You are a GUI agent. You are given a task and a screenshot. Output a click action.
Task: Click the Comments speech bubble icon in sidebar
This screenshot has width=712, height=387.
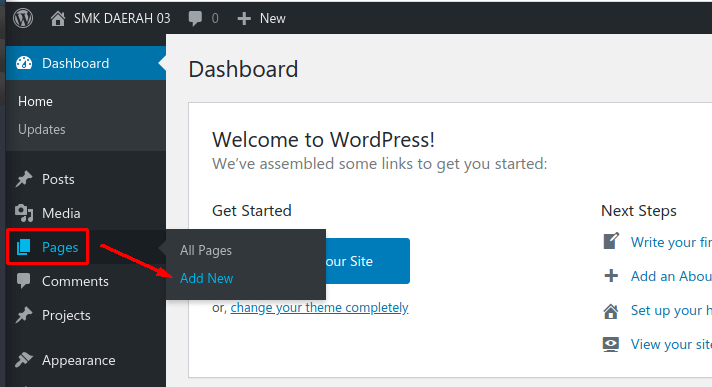tap(24, 281)
